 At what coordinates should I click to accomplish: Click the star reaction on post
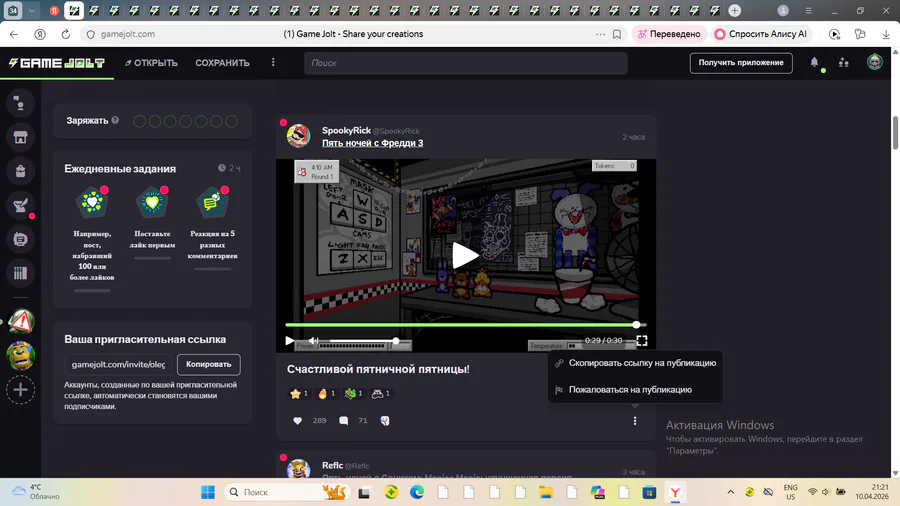click(299, 394)
